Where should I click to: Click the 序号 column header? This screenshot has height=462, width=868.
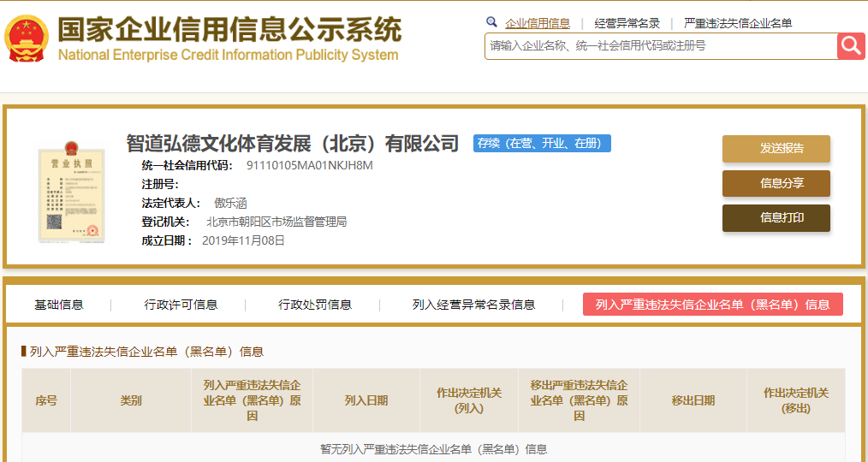click(x=46, y=400)
